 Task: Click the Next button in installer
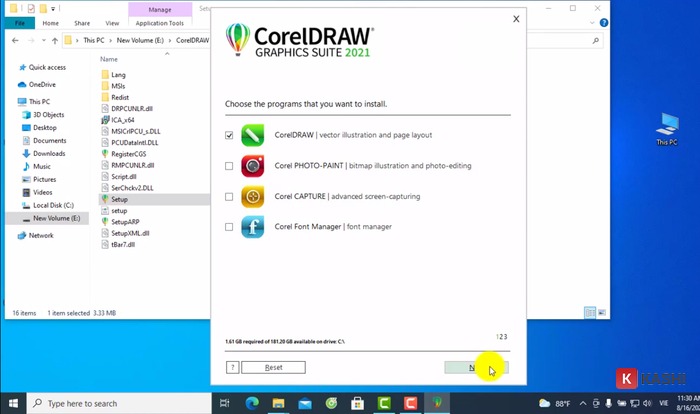point(476,367)
